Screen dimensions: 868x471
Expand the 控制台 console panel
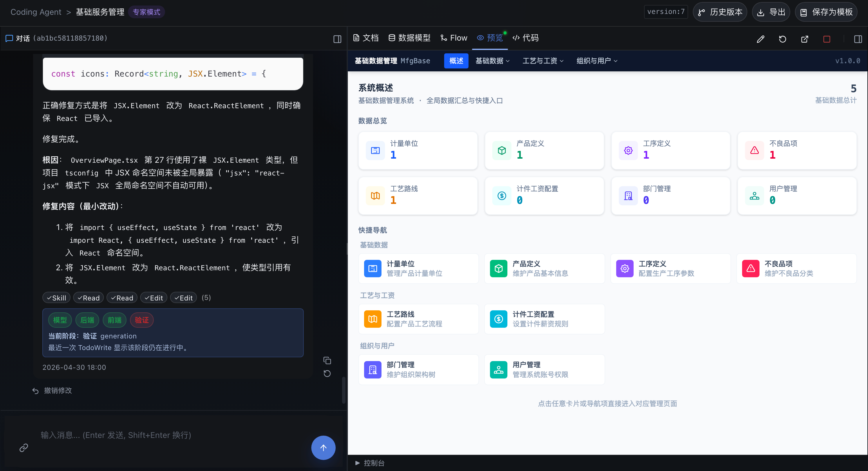pos(370,463)
